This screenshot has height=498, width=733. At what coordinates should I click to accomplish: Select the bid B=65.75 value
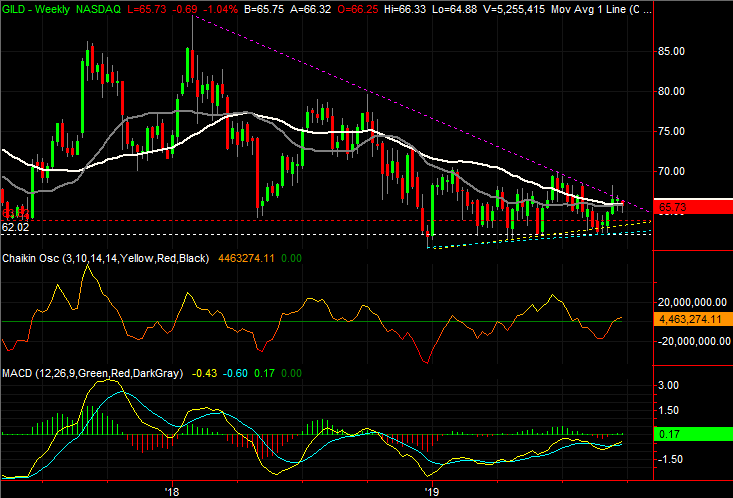264,9
